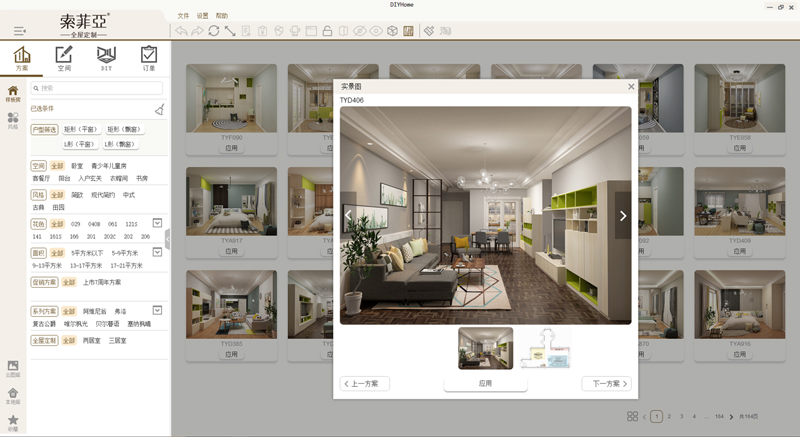
Task: Select the floor plan thumbnail in dialog
Action: point(545,348)
